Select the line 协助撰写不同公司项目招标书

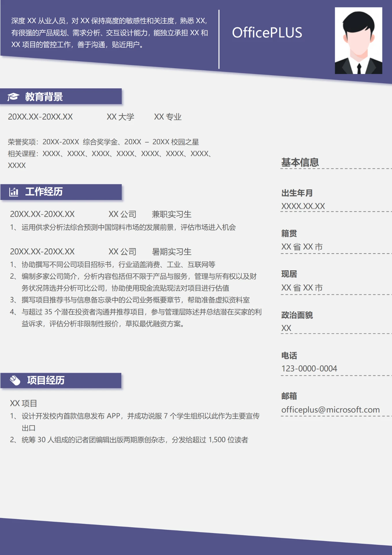[113, 264]
